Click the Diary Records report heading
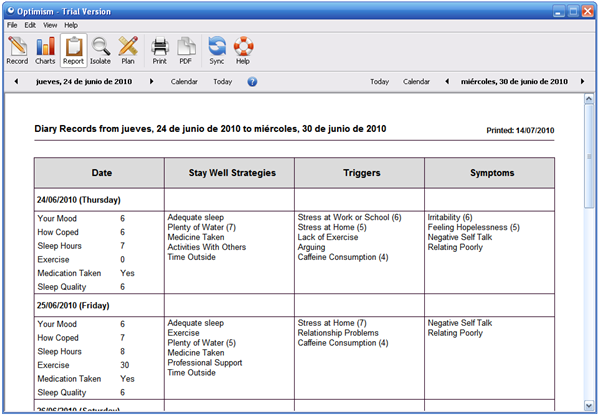The image size is (599, 415). pyautogui.click(x=210, y=129)
